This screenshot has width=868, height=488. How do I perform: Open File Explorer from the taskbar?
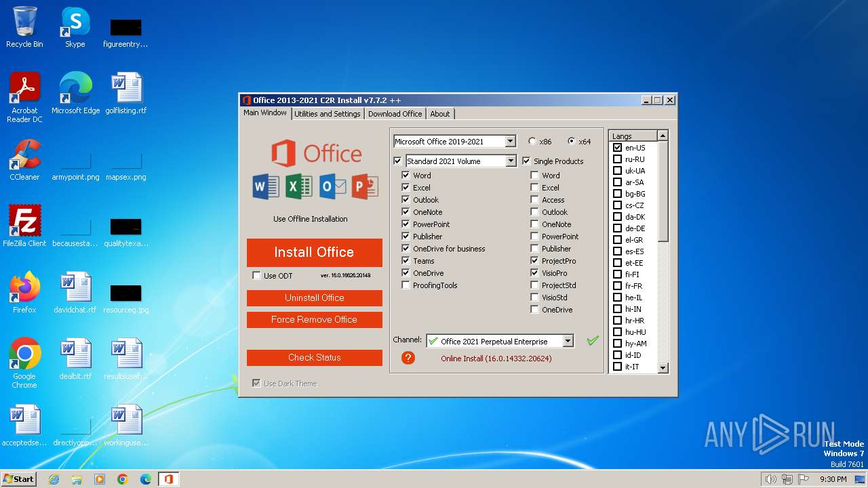click(x=77, y=479)
